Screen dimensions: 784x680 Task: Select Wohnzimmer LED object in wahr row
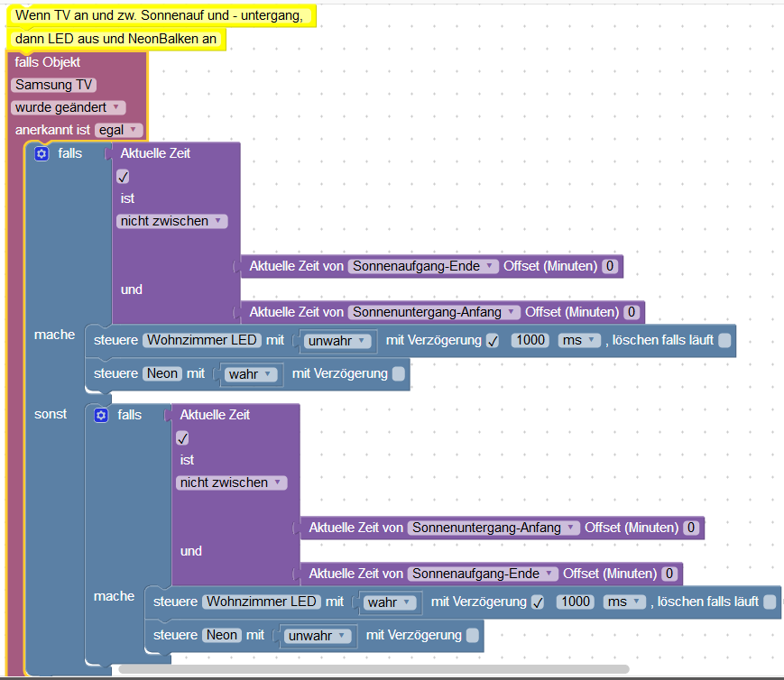pyautogui.click(x=262, y=602)
